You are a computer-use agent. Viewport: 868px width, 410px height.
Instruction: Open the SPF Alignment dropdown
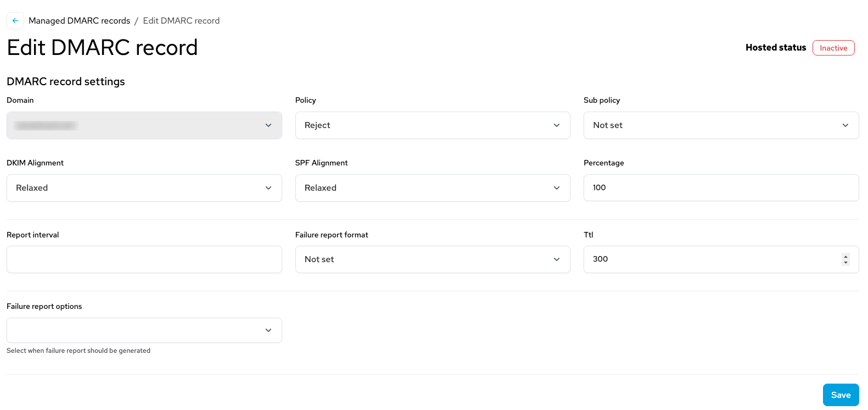(x=433, y=188)
